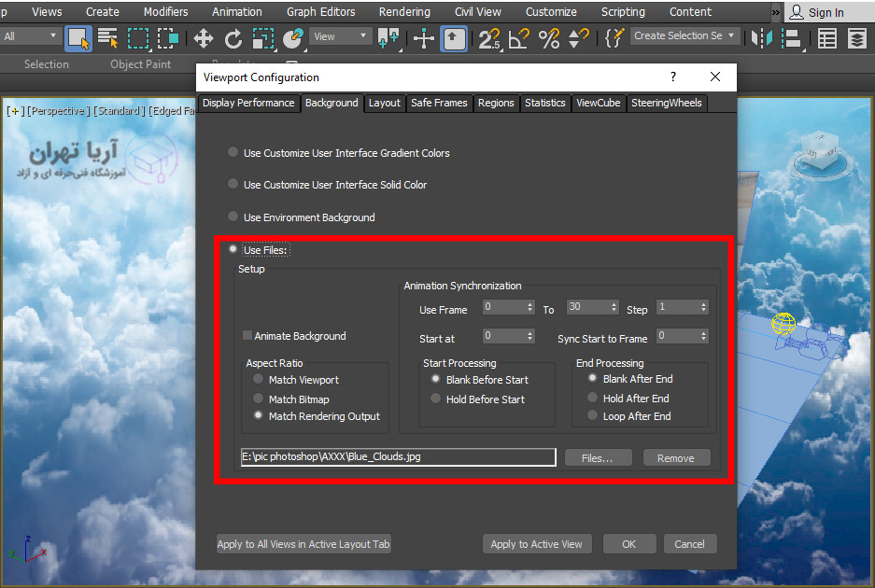
Task: Open the Rendering menu
Action: coord(404,12)
